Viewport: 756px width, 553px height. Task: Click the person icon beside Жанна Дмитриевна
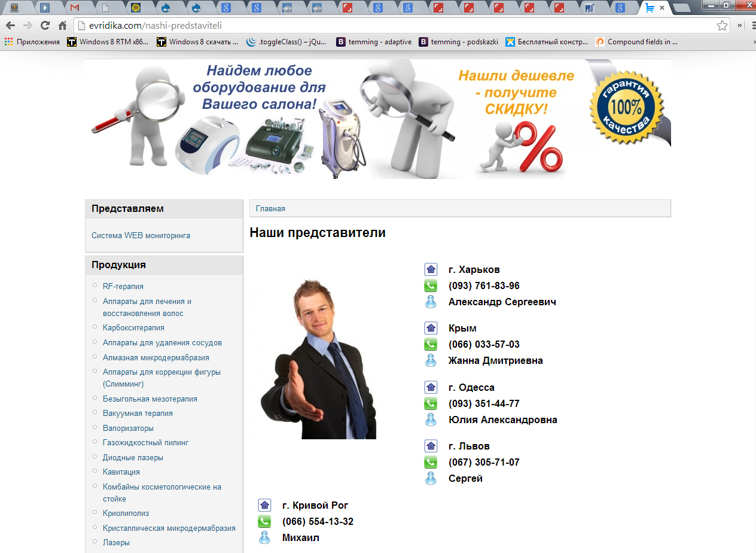point(431,360)
